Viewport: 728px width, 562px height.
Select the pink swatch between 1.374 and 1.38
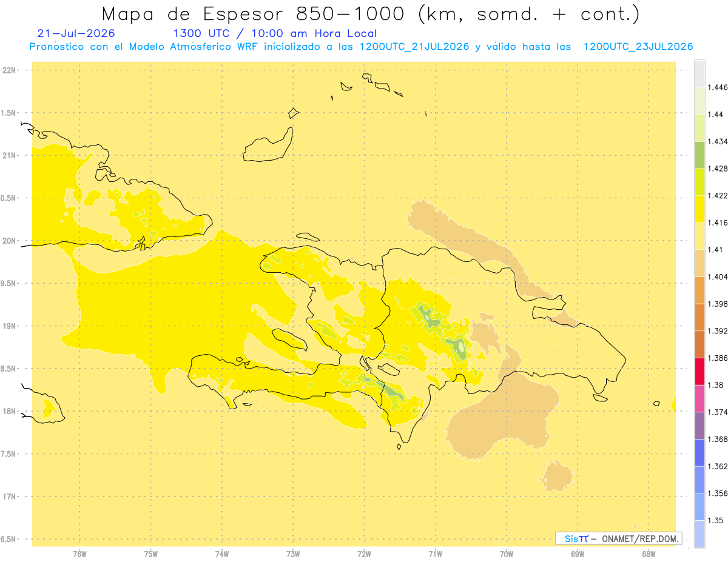[x=699, y=398]
